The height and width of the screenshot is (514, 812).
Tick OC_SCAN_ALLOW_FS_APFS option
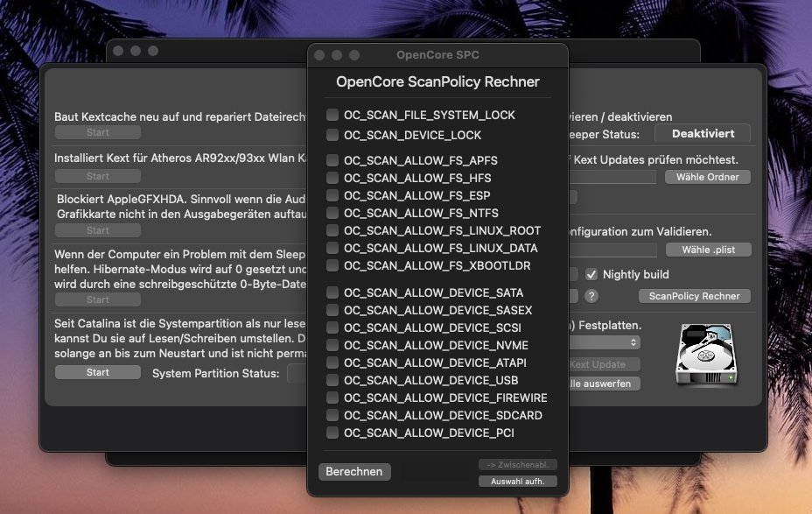pos(332,160)
